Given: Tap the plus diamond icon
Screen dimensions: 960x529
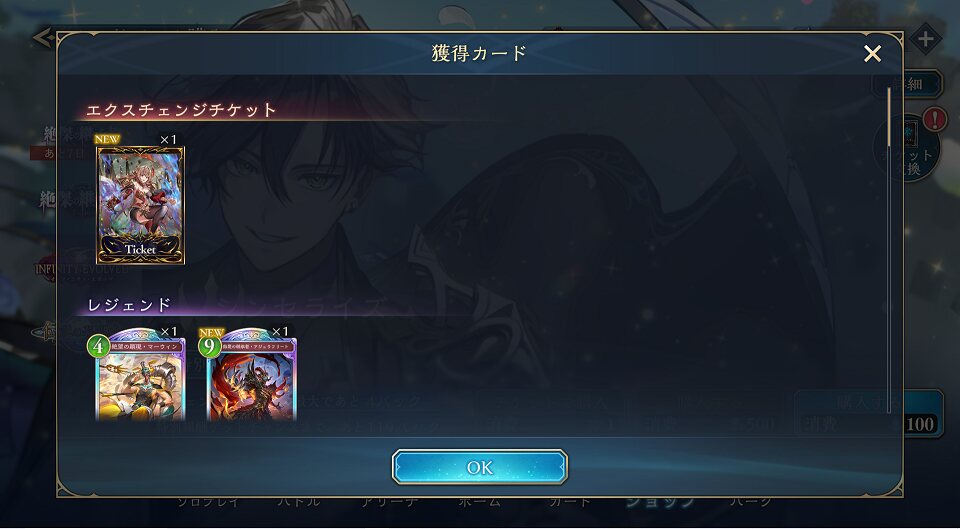Looking at the screenshot, I should [925, 39].
